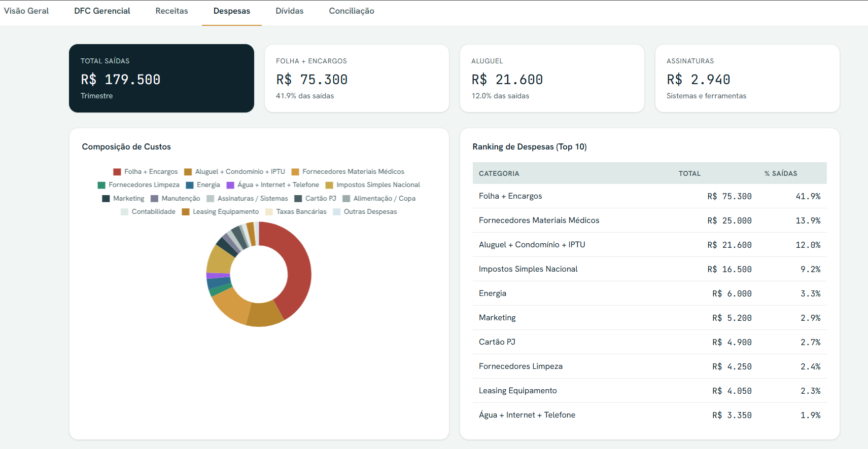Click the Composição de Custos heading
The image size is (868, 449).
pyautogui.click(x=126, y=146)
